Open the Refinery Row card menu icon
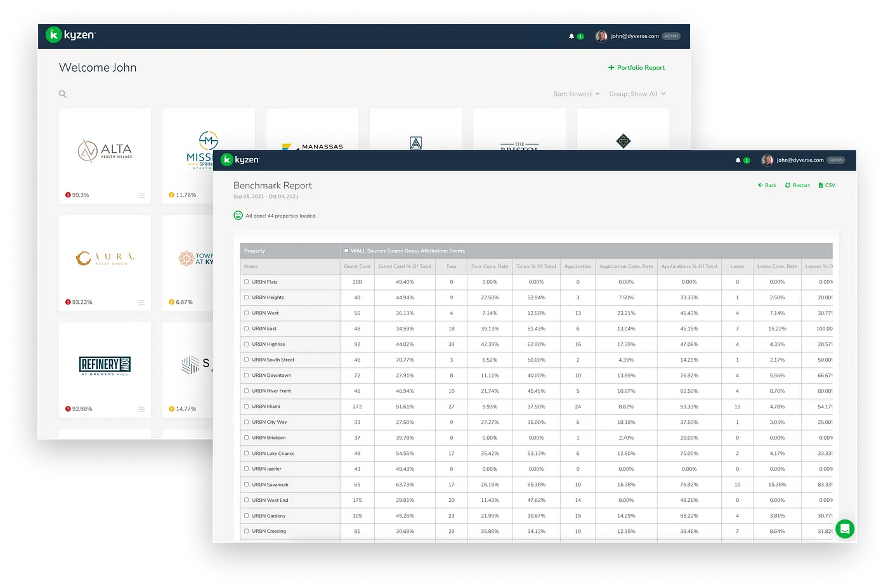 [x=141, y=409]
